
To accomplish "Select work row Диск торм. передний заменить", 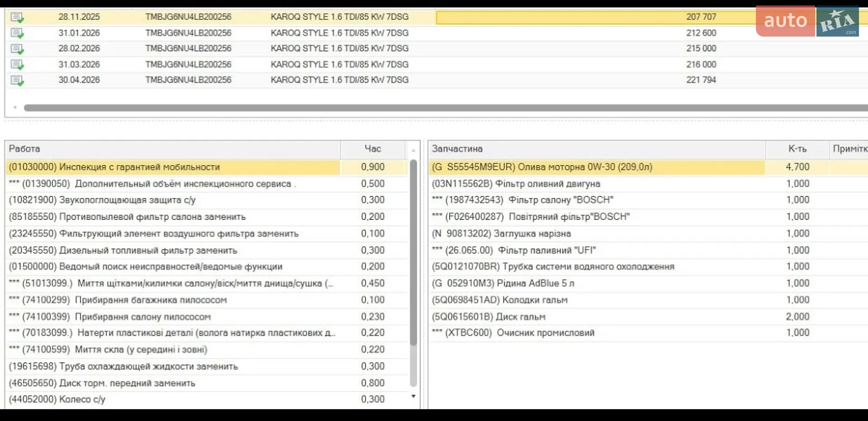I will point(207,383).
